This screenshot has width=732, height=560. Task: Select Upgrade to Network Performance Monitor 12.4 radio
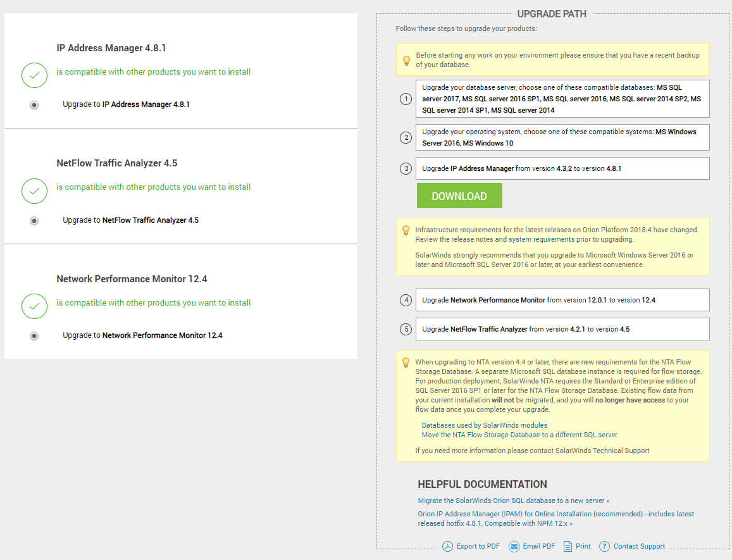[34, 336]
